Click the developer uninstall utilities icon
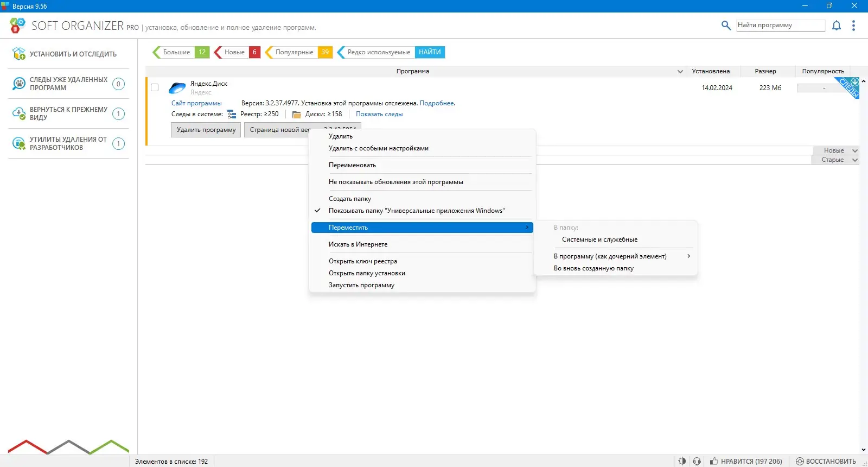The width and height of the screenshot is (868, 467). tap(19, 143)
